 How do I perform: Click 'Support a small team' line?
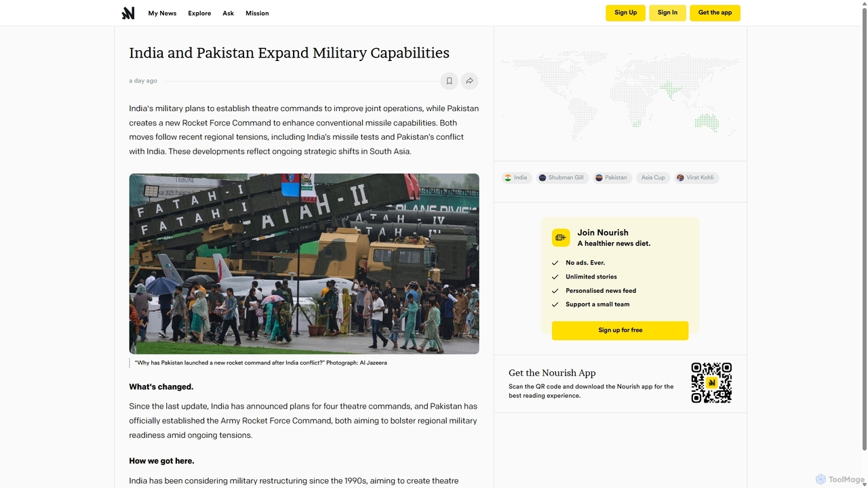click(597, 304)
